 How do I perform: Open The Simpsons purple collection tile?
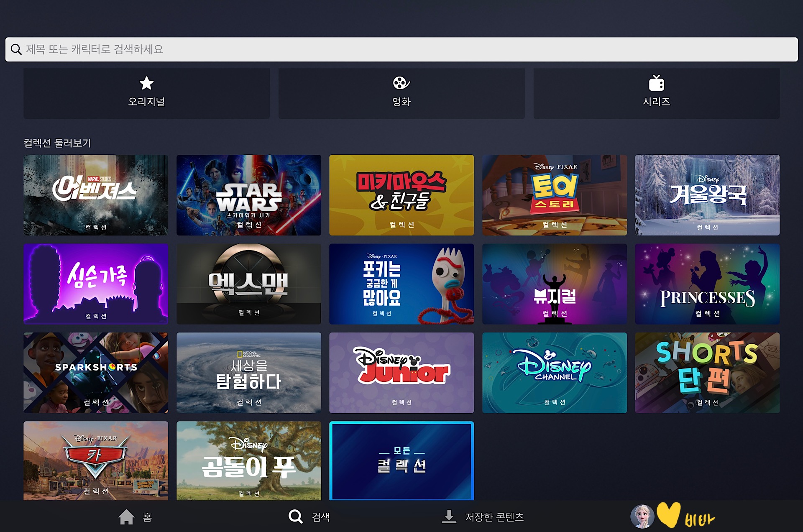pyautogui.click(x=96, y=284)
